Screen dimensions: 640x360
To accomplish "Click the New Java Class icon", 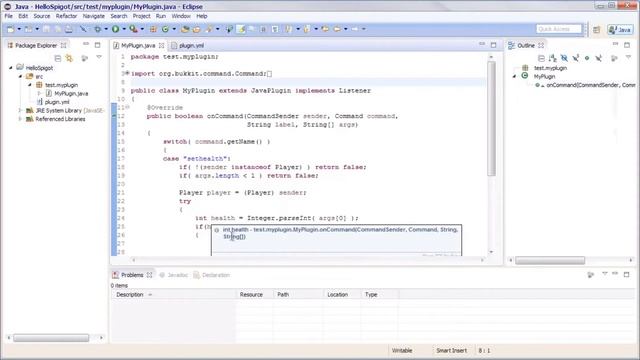I will (x=165, y=29).
